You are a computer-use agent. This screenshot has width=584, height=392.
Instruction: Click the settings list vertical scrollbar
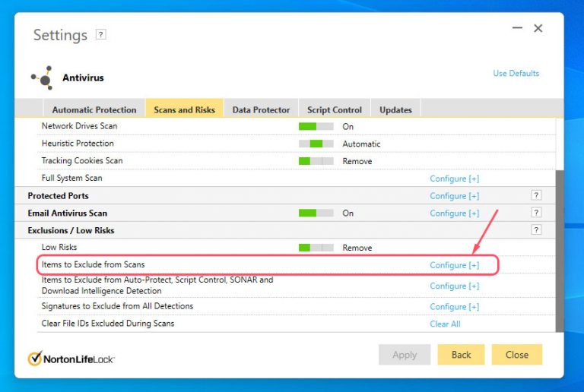tap(560, 251)
